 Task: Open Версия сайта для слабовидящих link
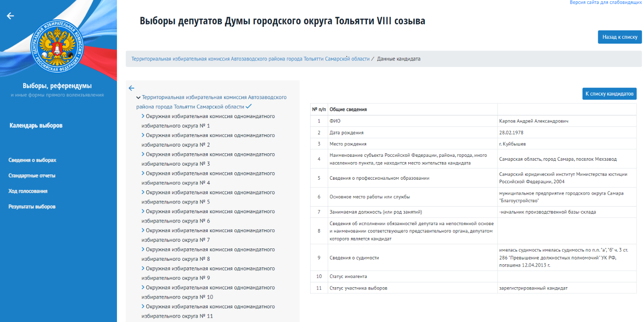pos(606,3)
